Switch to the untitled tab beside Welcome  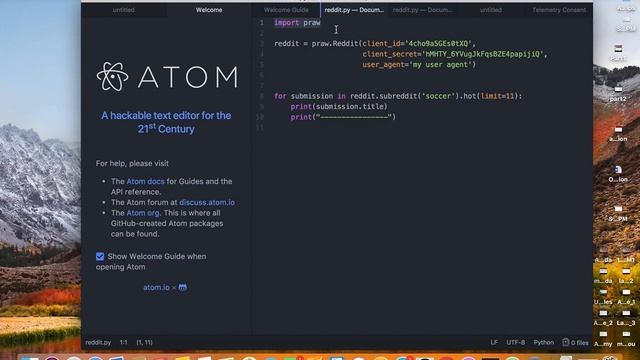click(123, 10)
